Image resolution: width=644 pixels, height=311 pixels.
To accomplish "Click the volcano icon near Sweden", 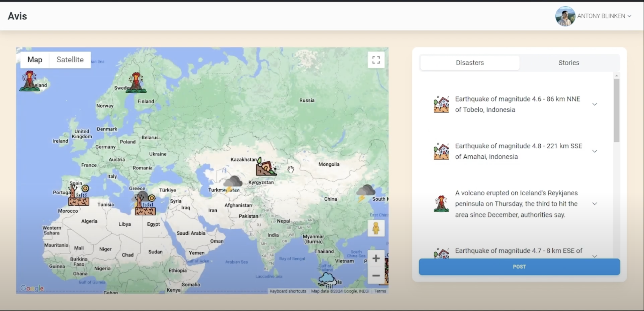I will [x=136, y=83].
